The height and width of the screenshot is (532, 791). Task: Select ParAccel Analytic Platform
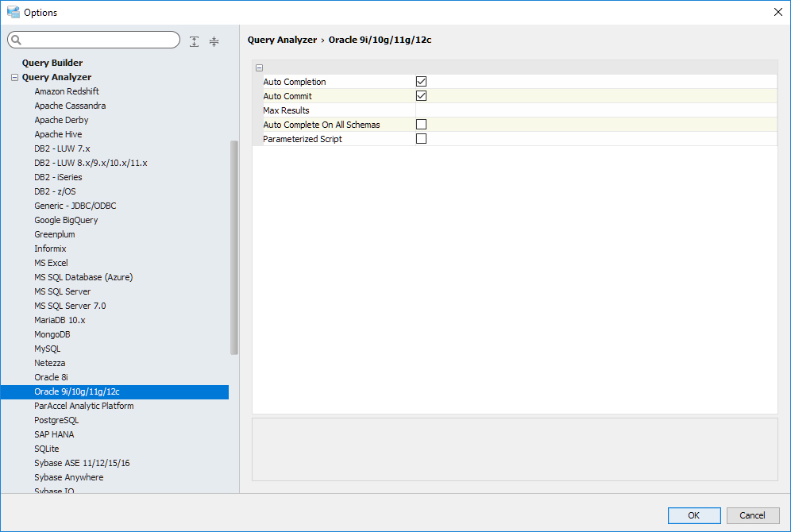click(83, 406)
